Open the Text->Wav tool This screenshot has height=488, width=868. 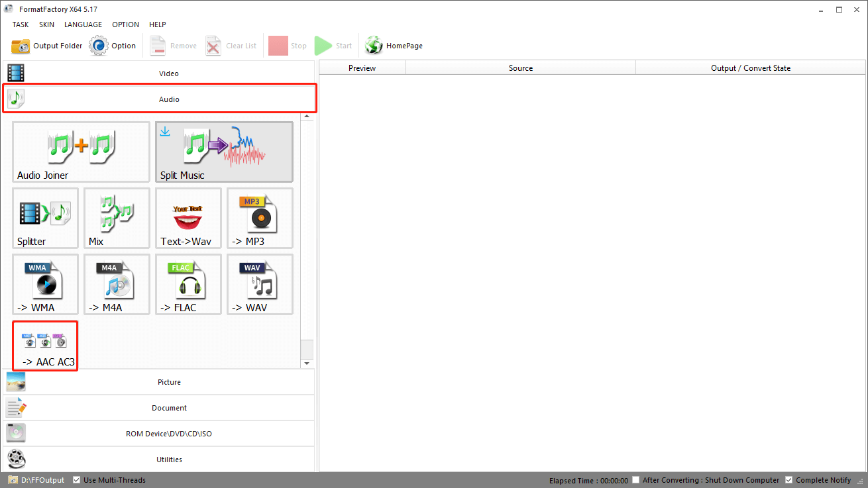pyautogui.click(x=188, y=218)
